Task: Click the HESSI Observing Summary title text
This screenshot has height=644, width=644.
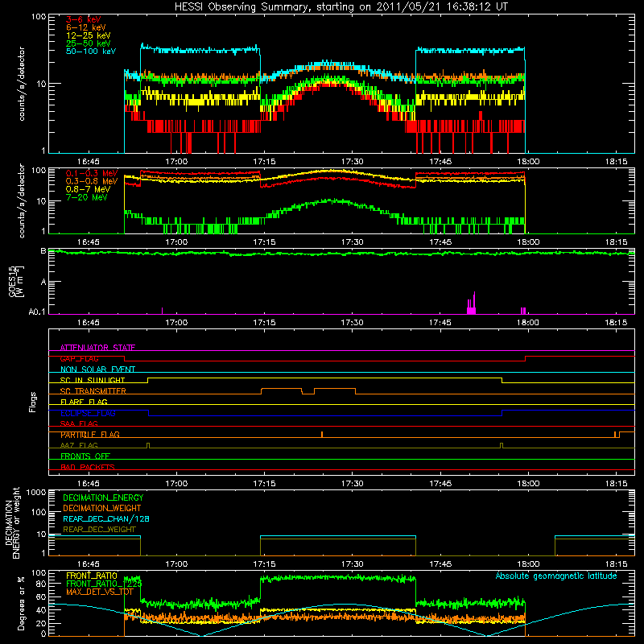Action: click(341, 7)
